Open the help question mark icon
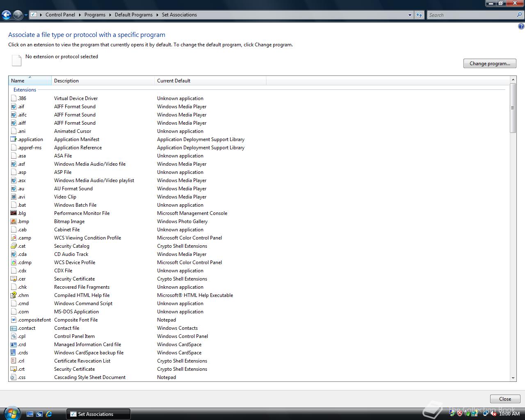Viewport: 525px width, 420px height. click(521, 27)
